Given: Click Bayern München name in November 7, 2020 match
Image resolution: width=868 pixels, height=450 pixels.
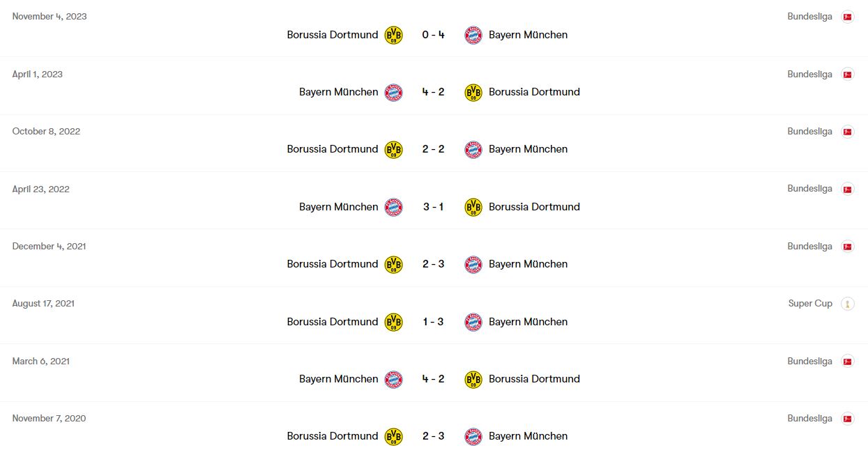Looking at the screenshot, I should pos(528,436).
